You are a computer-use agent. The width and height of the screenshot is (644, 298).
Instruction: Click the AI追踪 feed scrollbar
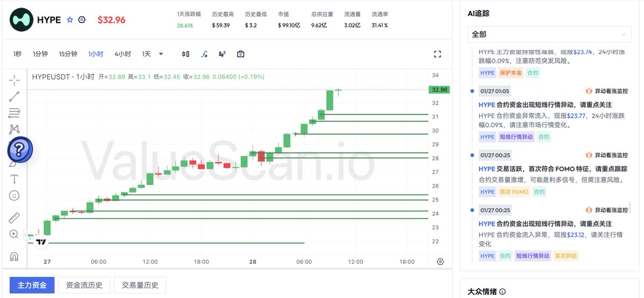point(630,206)
